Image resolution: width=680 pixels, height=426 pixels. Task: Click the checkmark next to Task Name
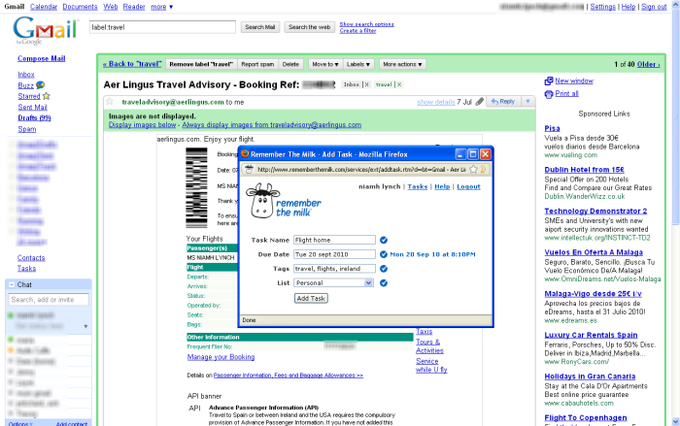click(383, 240)
